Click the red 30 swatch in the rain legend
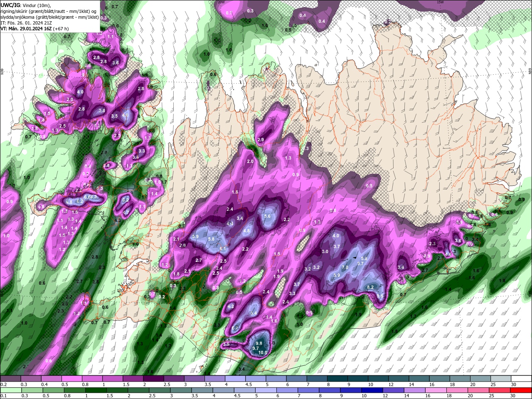Screen dimensions: 532x399 coord(521,390)
